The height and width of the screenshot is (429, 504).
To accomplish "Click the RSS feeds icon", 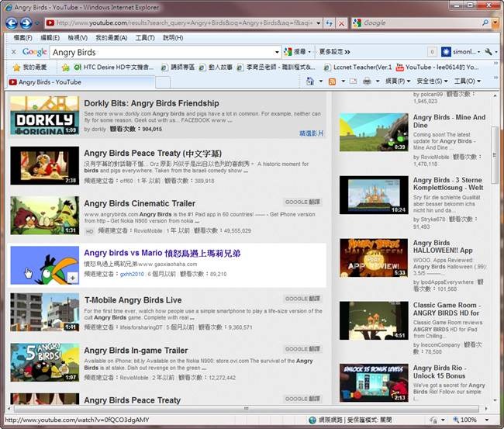I will pos(332,81).
